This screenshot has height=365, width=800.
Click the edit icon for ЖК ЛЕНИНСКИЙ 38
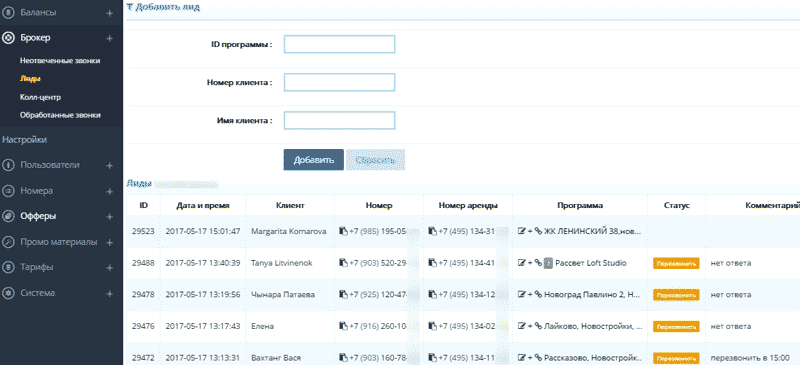pos(521,231)
